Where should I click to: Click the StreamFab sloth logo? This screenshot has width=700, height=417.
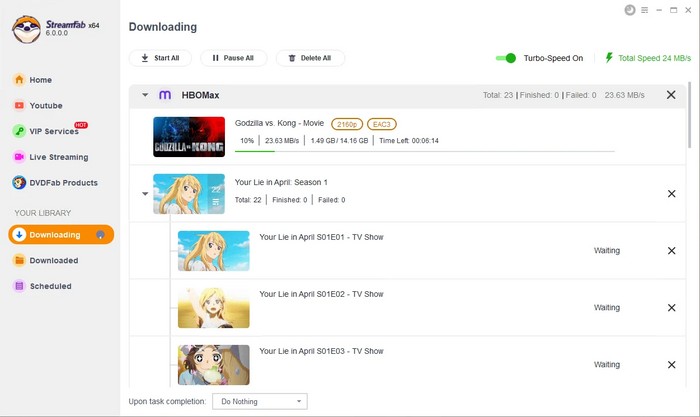click(26, 29)
